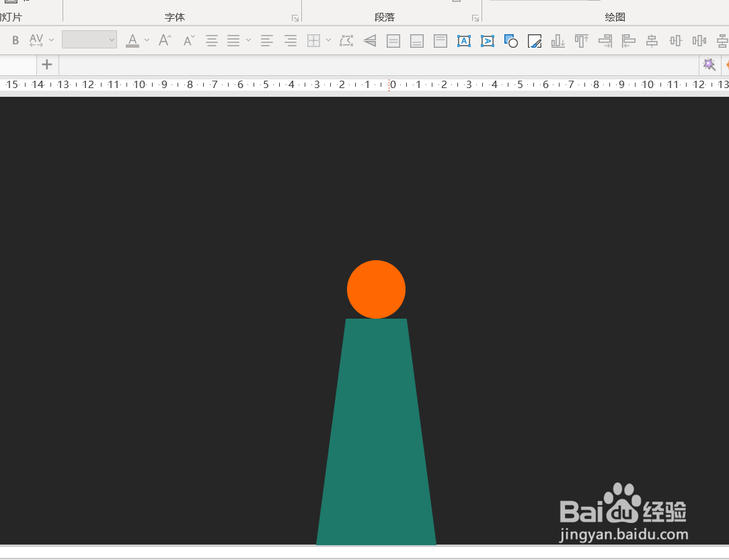Set text vertical alignment to middle

[393, 41]
